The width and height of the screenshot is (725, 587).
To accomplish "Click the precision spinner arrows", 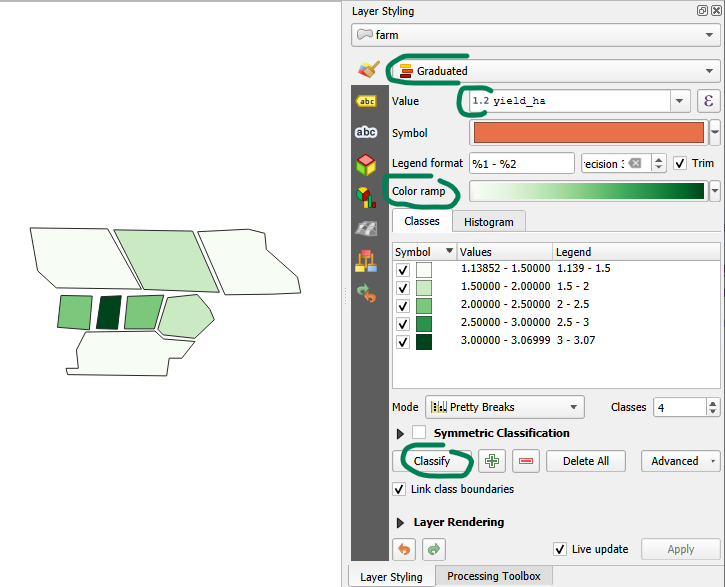I will click(x=659, y=163).
